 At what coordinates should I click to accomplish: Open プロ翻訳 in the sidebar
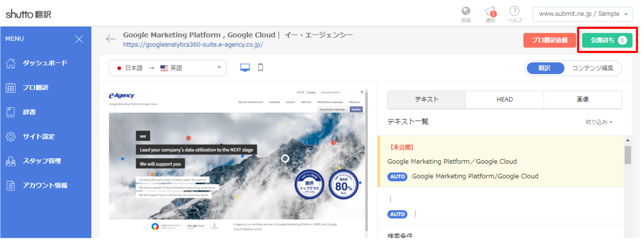coord(36,88)
